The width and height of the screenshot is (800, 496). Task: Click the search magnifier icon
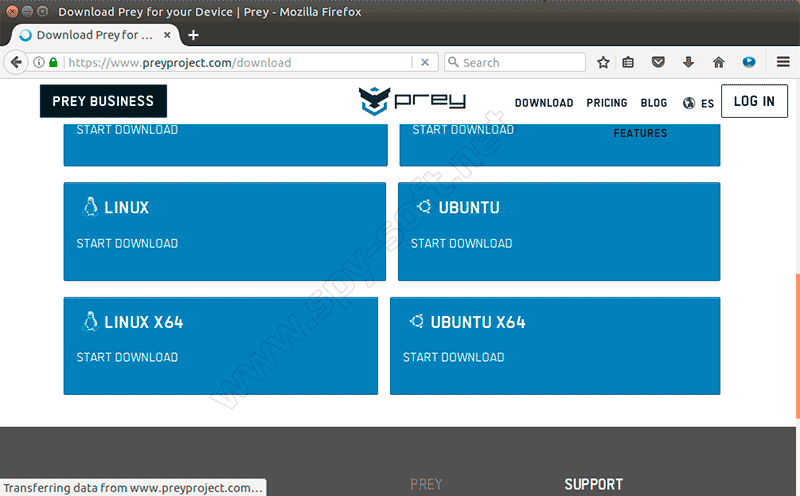(453, 62)
